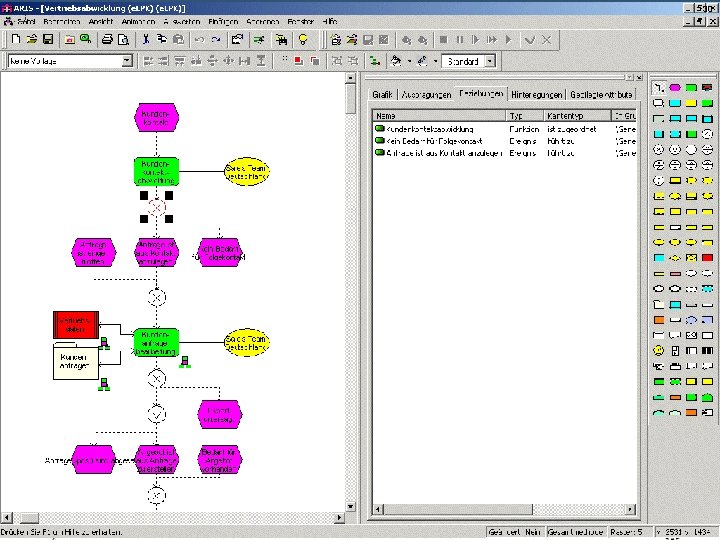Select the pointer arrow tool in symbol palette

click(658, 88)
